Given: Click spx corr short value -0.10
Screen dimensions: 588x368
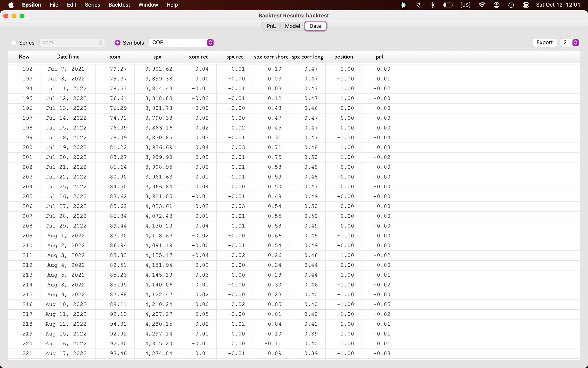Looking at the screenshot, I should (x=273, y=334).
